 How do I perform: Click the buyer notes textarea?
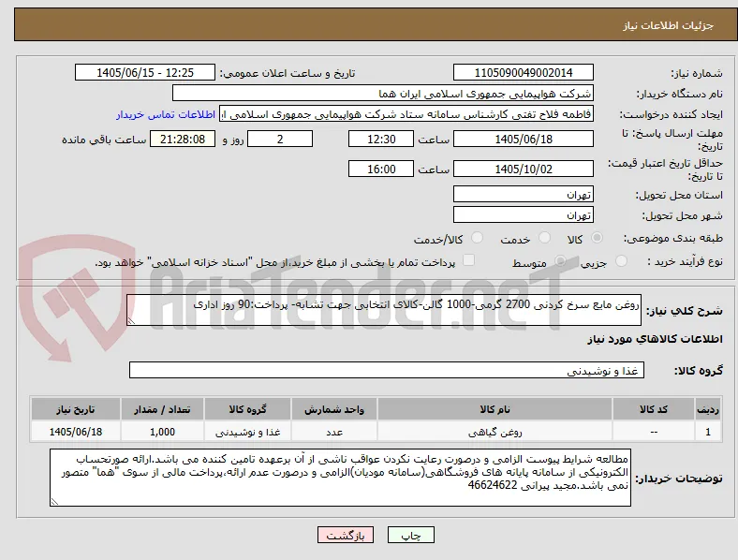pyautogui.click(x=340, y=478)
